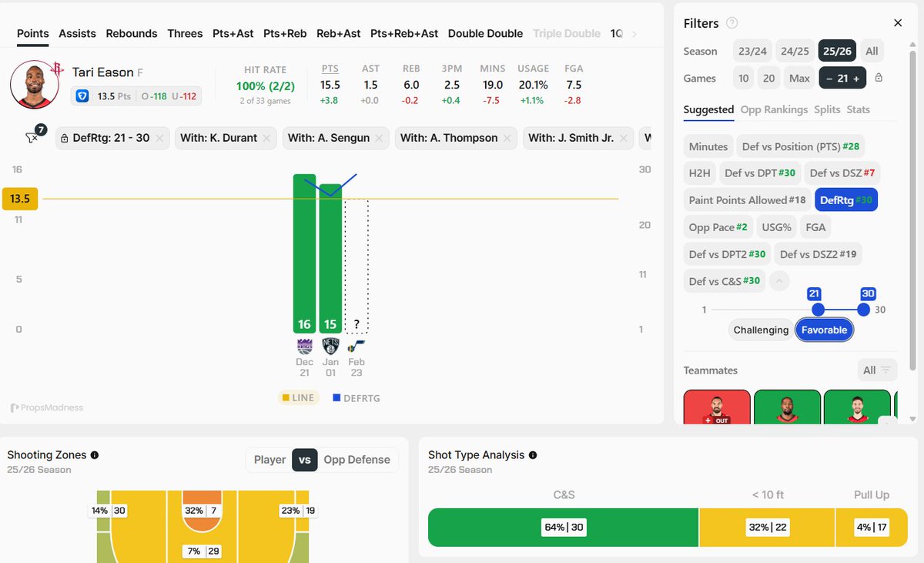Image resolution: width=924 pixels, height=563 pixels.
Task: Remove the With: J. Smith Jr. filter
Action: (x=624, y=139)
